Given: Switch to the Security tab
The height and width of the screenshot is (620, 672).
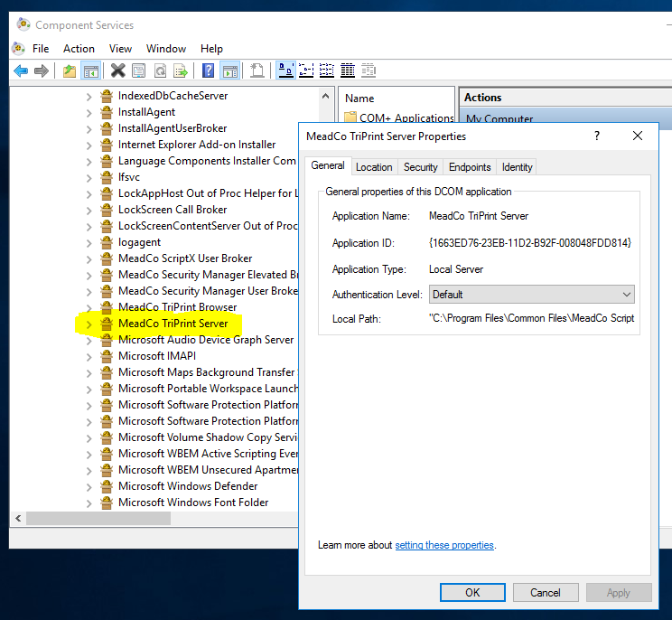Looking at the screenshot, I should pyautogui.click(x=420, y=167).
